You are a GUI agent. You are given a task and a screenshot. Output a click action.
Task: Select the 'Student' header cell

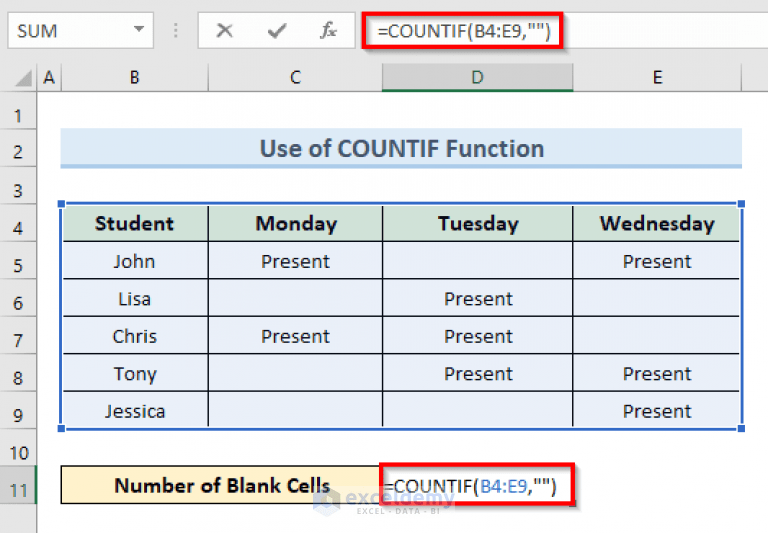pos(135,223)
